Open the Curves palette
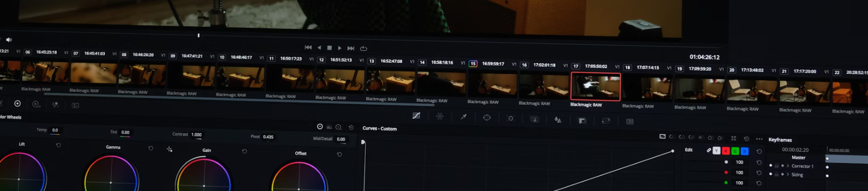 [416, 116]
